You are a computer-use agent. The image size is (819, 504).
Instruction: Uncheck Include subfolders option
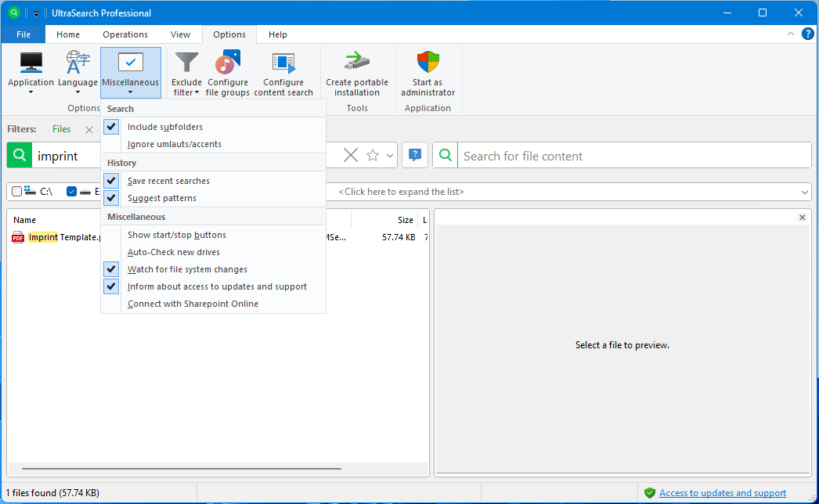point(112,127)
